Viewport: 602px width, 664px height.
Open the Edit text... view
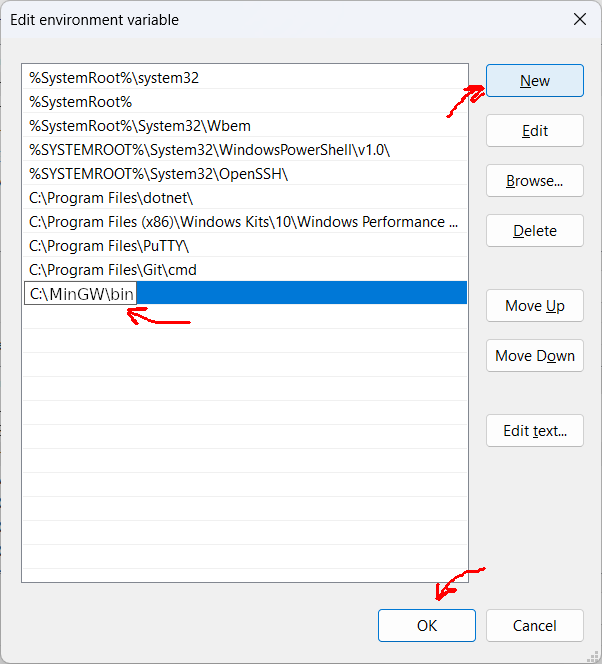click(x=535, y=430)
